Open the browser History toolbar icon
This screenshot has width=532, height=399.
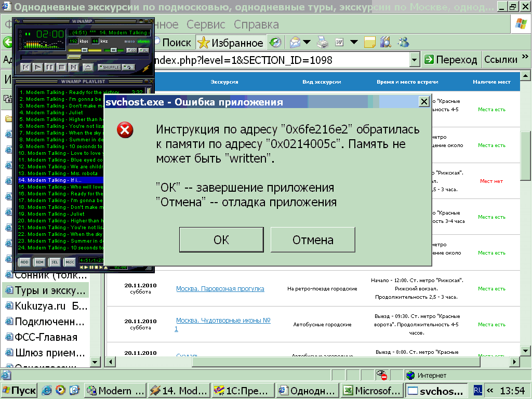click(x=275, y=43)
